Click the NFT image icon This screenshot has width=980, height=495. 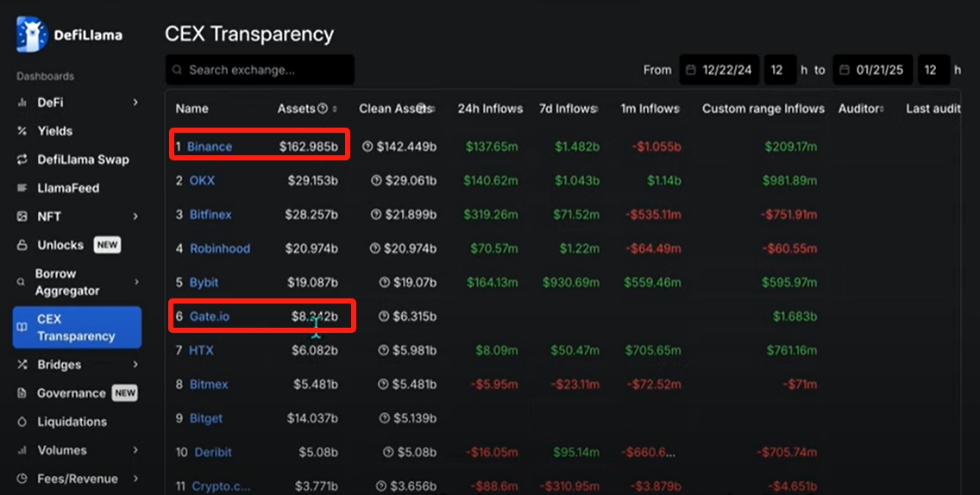click(x=22, y=216)
